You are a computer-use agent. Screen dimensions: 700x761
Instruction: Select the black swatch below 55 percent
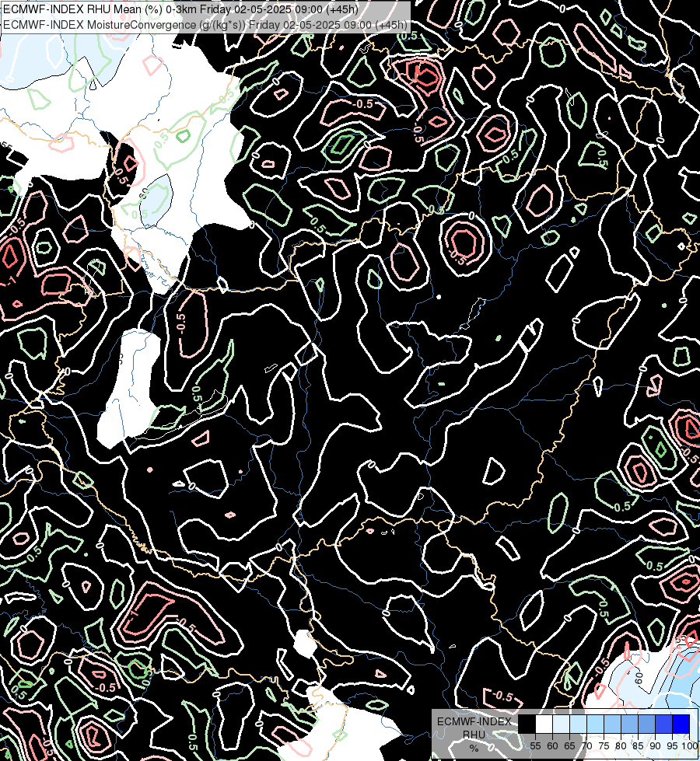pos(527,724)
